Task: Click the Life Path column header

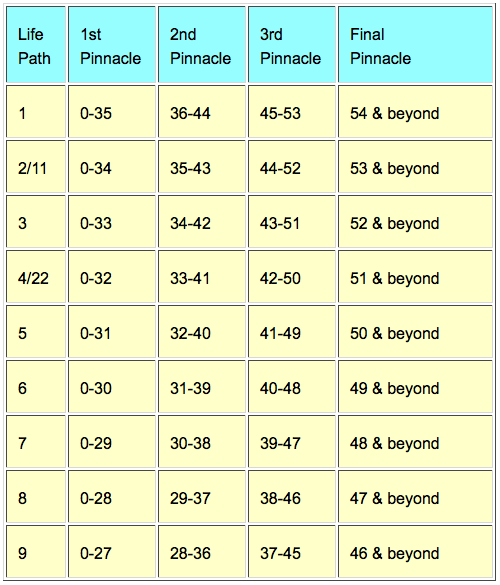Action: 36,44
